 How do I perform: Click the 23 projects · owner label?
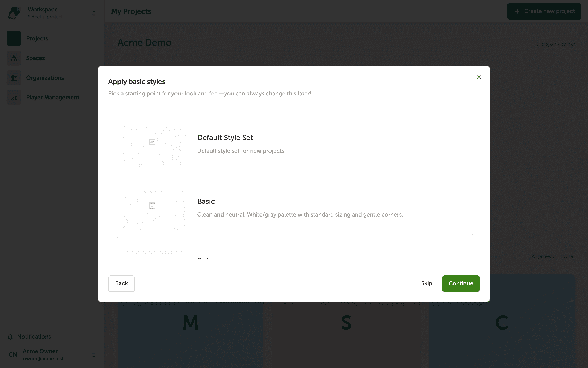[553, 256]
